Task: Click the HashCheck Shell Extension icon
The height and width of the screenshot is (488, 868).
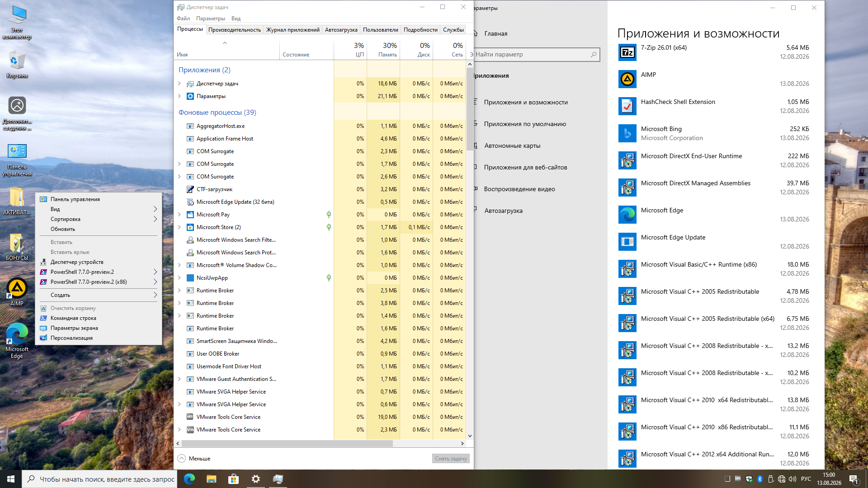Action: 627,106
